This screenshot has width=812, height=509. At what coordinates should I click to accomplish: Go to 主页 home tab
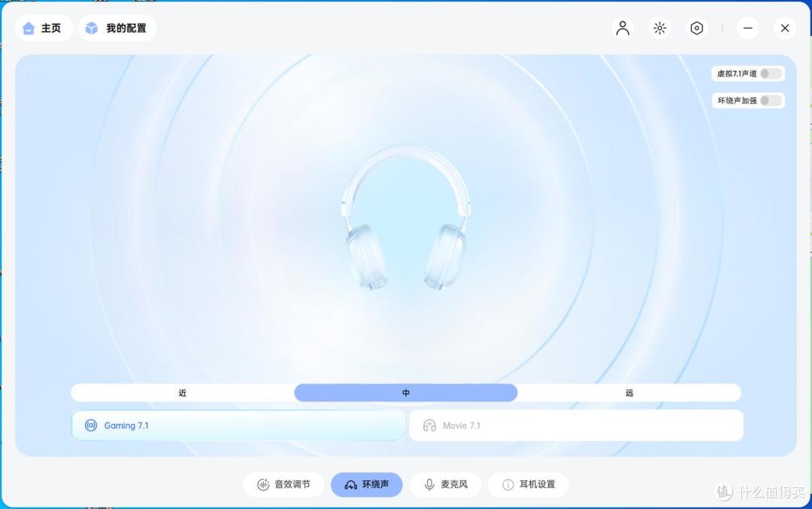[44, 28]
